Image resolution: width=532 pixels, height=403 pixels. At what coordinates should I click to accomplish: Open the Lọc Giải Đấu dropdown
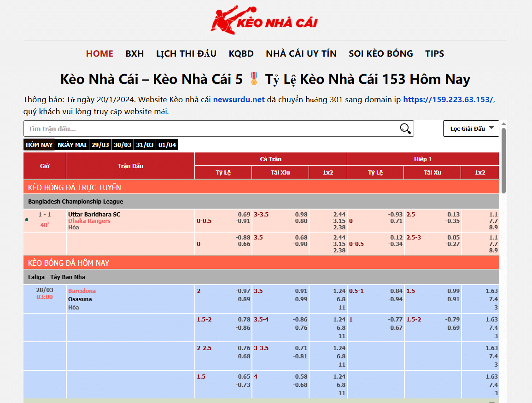pyautogui.click(x=471, y=128)
